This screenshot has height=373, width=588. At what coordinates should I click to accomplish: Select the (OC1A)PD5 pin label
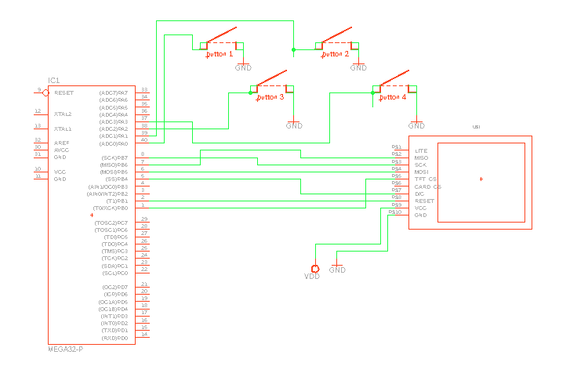113,302
